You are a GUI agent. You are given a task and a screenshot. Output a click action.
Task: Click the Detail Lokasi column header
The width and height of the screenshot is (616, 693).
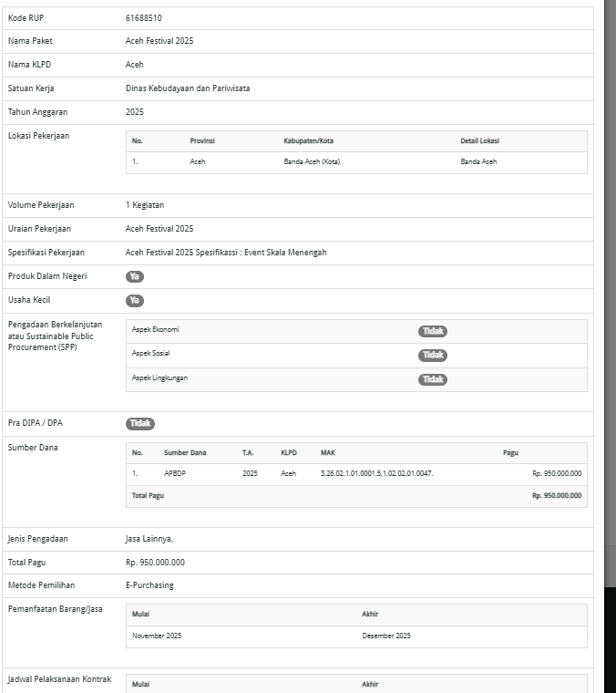click(479, 140)
